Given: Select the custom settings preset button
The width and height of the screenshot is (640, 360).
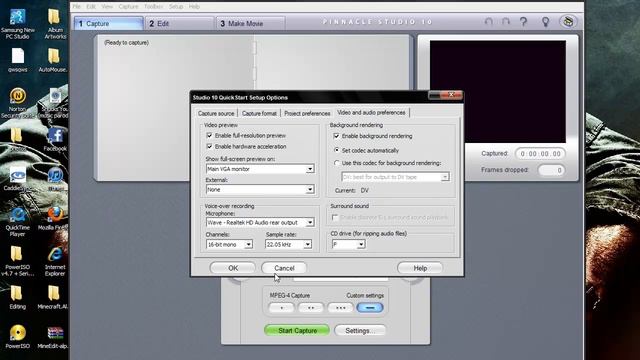Looking at the screenshot, I should click(370, 308).
